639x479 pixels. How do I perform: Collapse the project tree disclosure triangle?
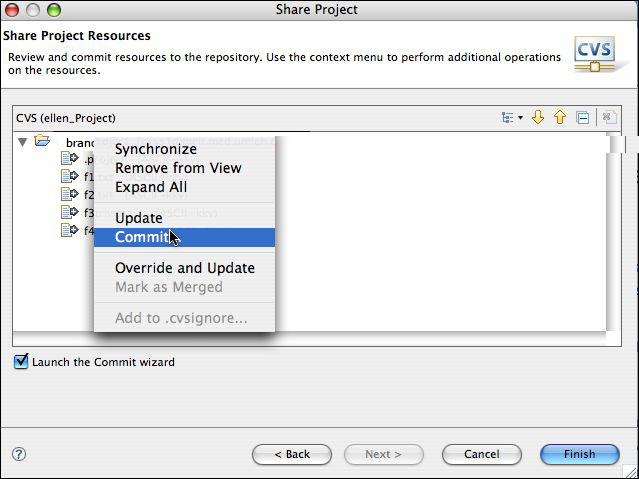click(x=23, y=142)
